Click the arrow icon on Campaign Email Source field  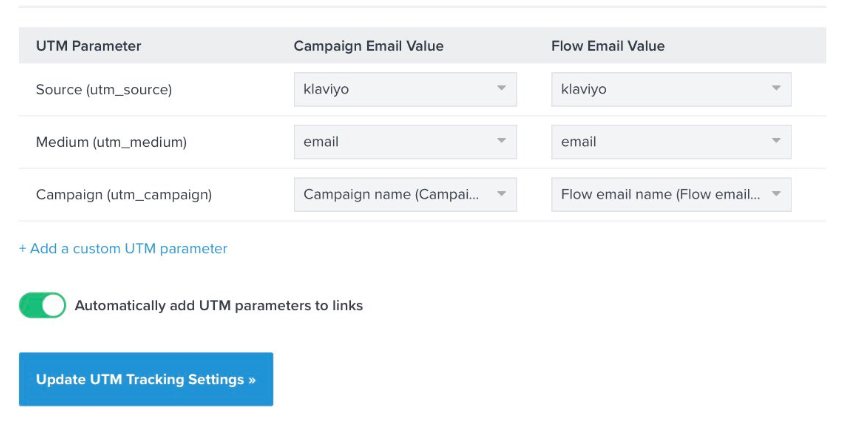click(502, 88)
